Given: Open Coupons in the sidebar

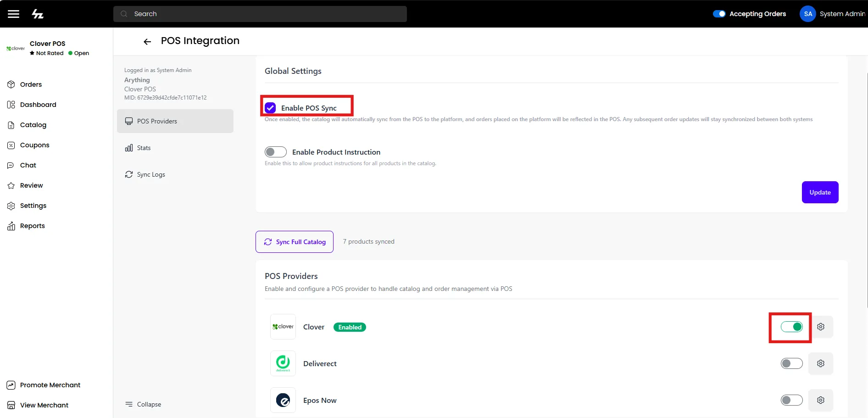Looking at the screenshot, I should 28,145.
